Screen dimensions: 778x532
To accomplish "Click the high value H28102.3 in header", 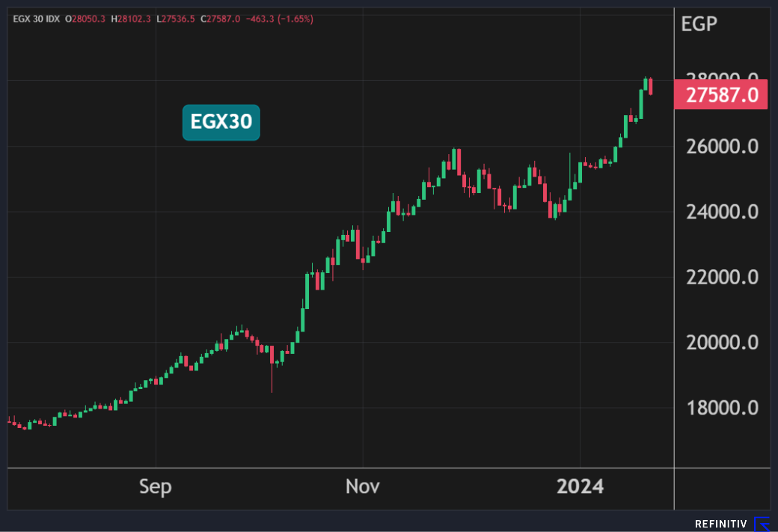I will (131, 19).
